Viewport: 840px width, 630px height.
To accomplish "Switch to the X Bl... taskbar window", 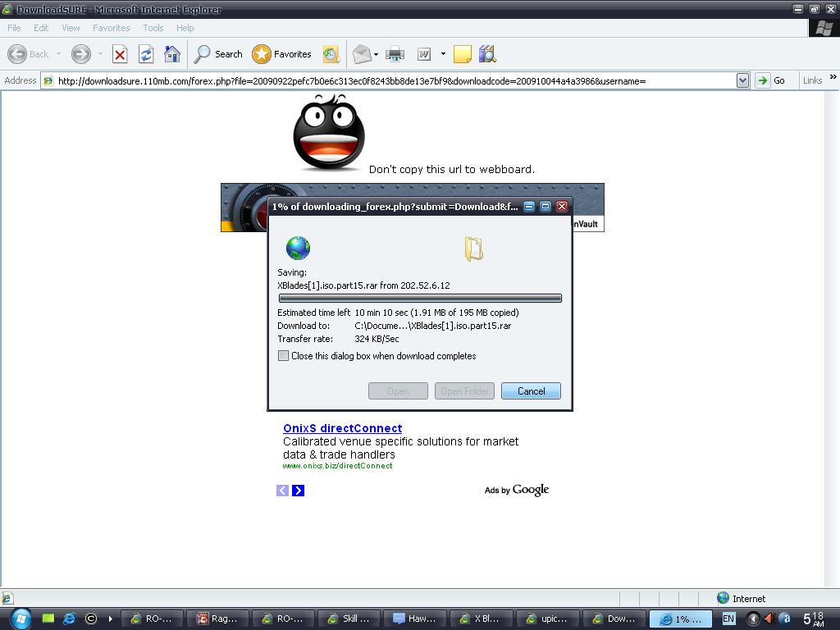I will coord(481,619).
